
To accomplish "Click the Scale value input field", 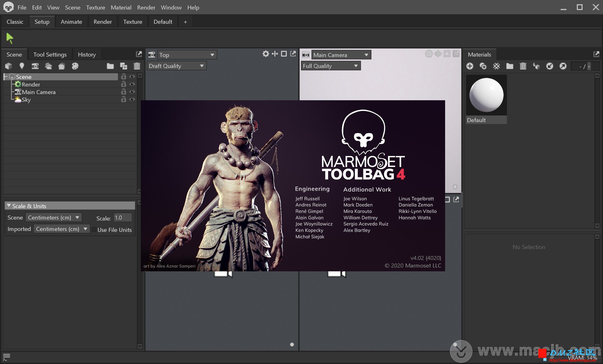I will coord(123,217).
